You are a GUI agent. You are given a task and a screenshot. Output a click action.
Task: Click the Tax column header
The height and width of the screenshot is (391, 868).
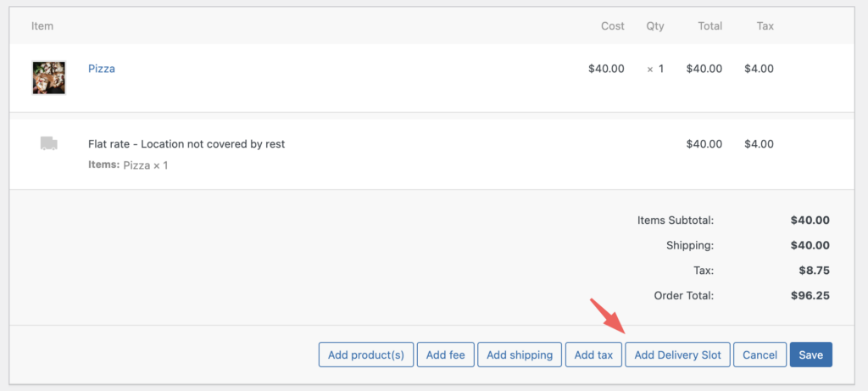765,26
